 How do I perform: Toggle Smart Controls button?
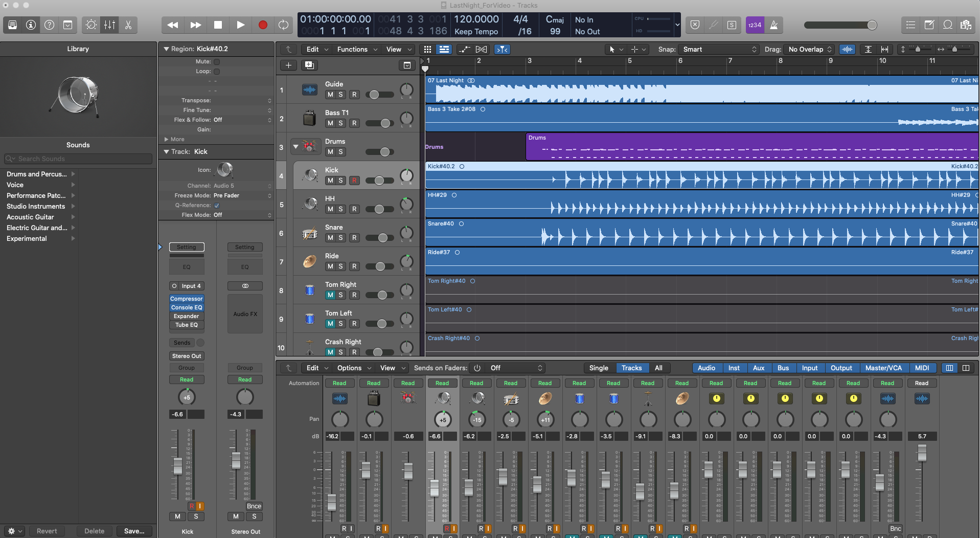point(91,25)
